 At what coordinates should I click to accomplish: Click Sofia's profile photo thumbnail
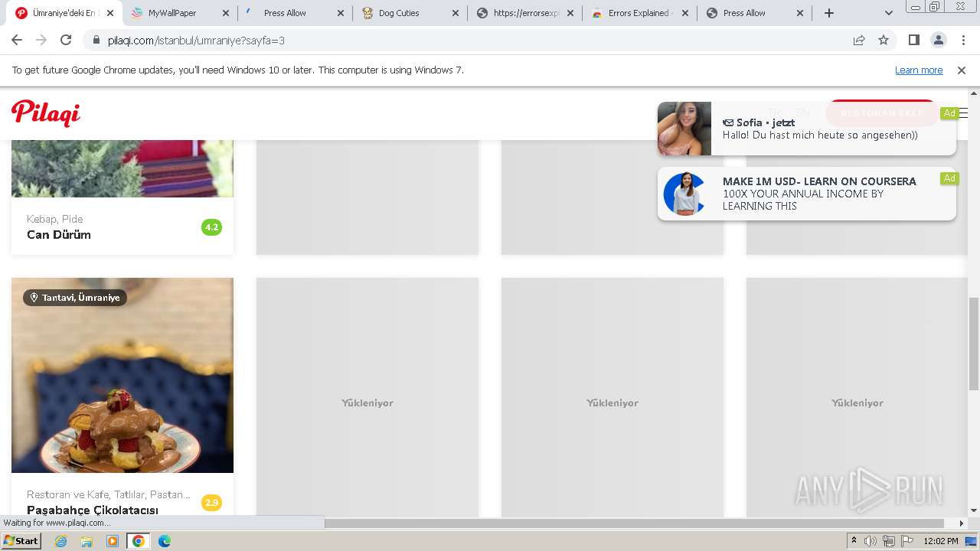[x=684, y=129]
